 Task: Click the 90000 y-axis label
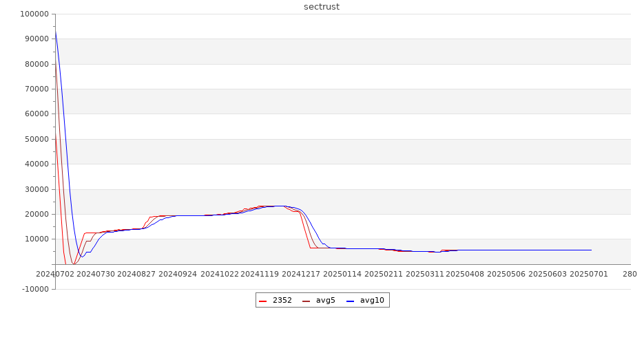coord(37,39)
